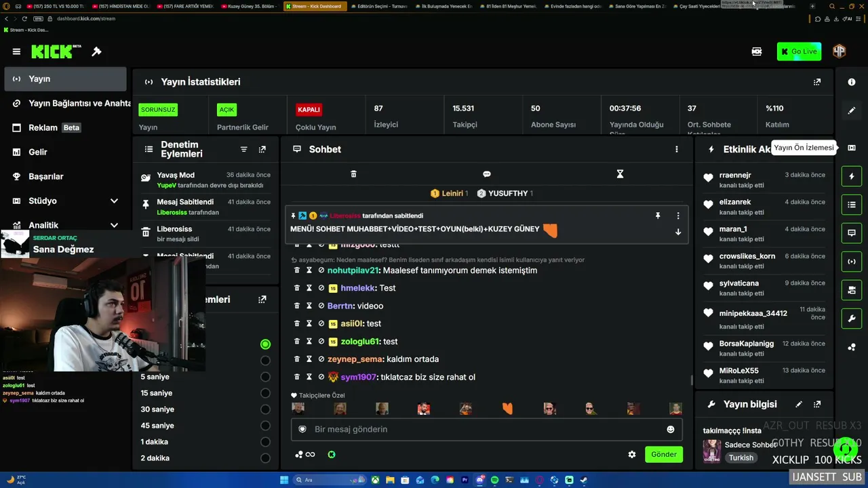This screenshot has width=868, height=488.
Task: Open the Windows Start menu
Action: [x=284, y=480]
